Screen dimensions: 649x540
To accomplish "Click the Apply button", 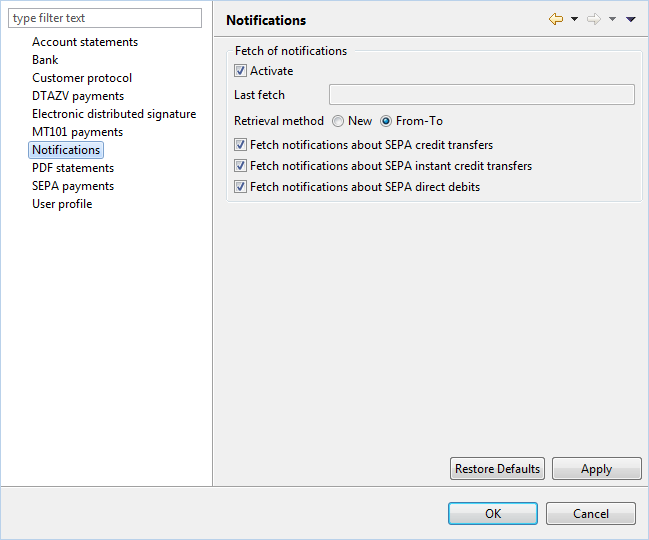I will coord(596,468).
